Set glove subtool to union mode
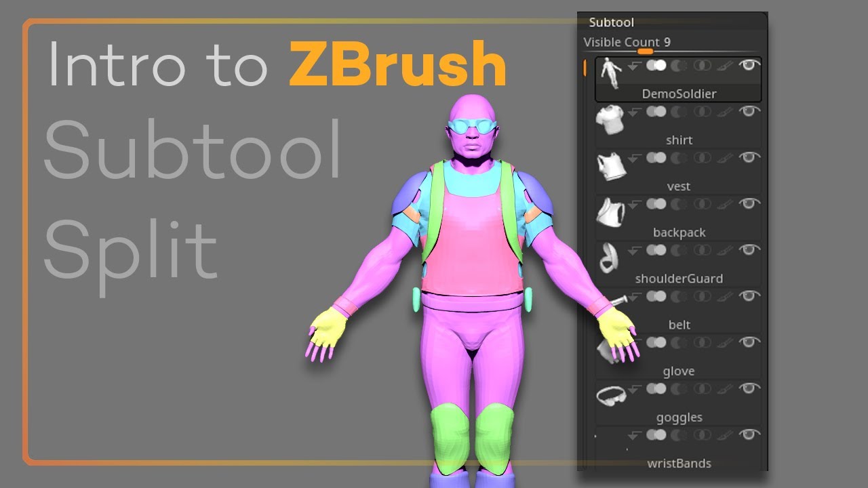 (x=656, y=342)
